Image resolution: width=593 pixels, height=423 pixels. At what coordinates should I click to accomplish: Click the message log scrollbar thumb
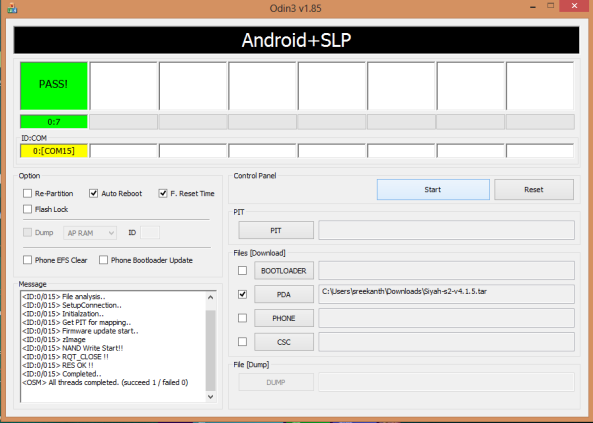tap(211, 350)
